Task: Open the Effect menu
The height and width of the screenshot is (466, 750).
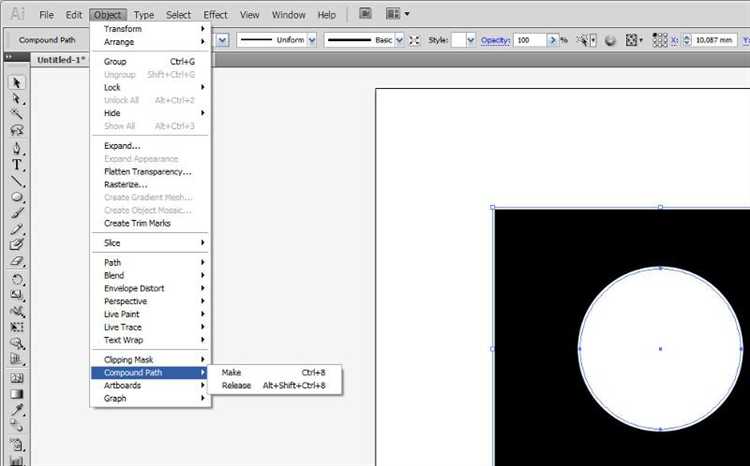Action: 215,15
